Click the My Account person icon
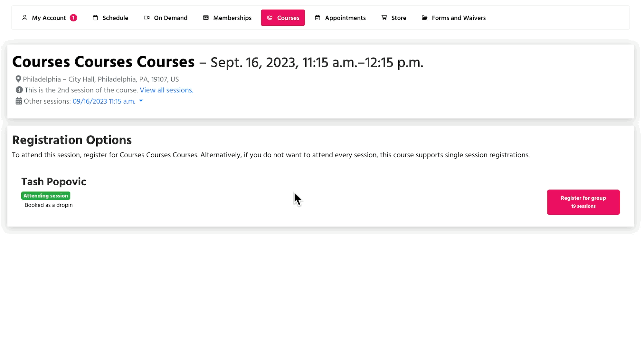 coord(24,18)
